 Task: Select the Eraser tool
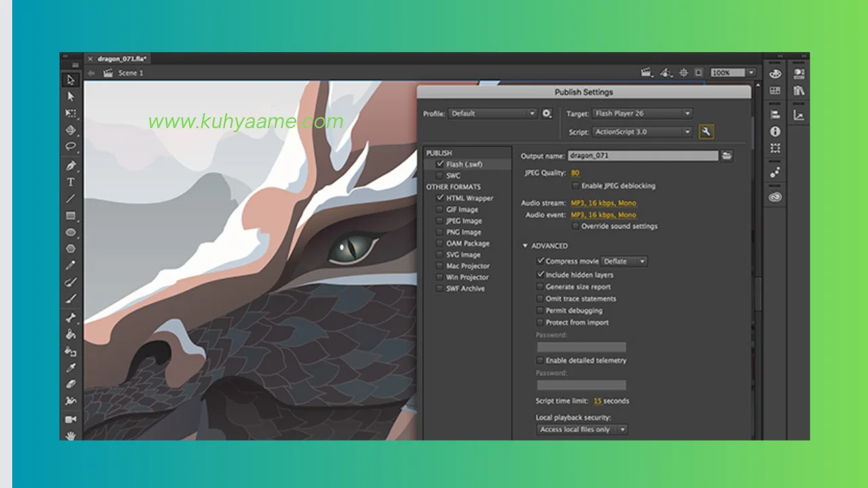[x=71, y=384]
